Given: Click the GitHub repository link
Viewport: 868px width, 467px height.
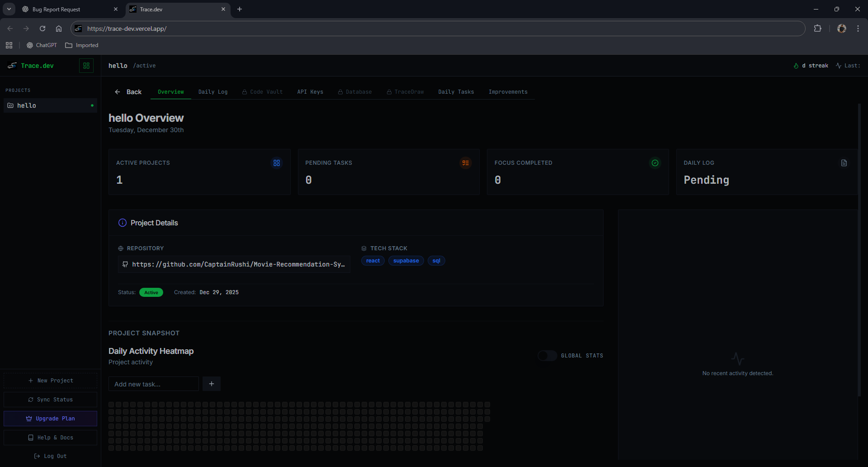Looking at the screenshot, I should [x=234, y=264].
